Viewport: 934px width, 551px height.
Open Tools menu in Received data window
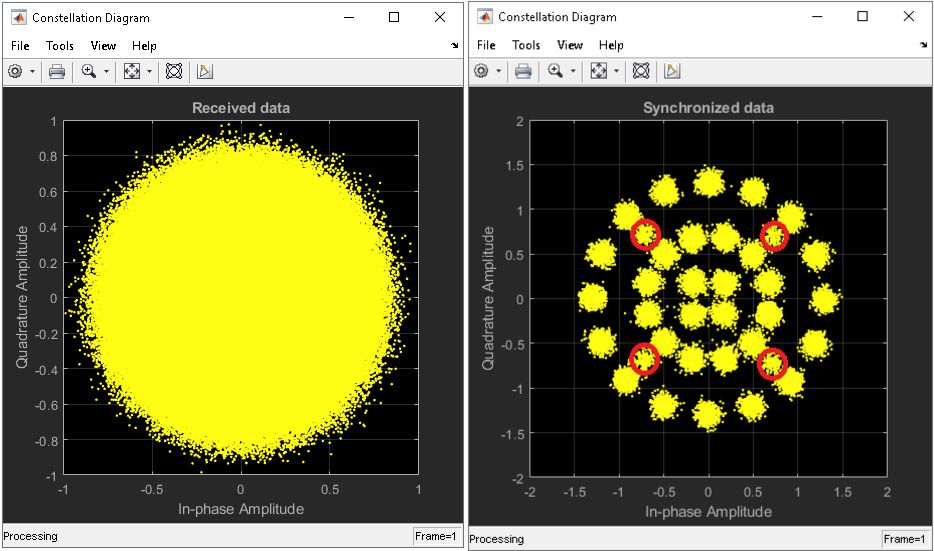pyautogui.click(x=60, y=45)
